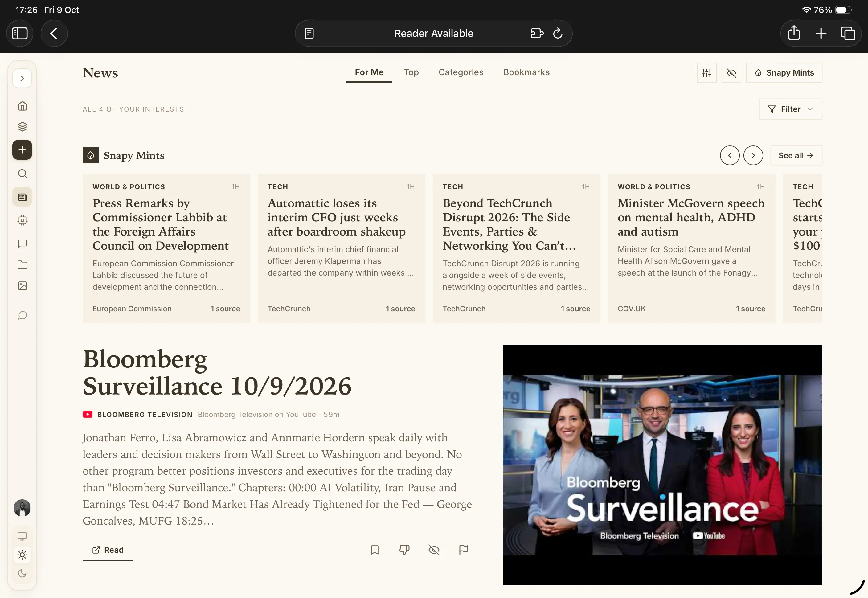Image resolution: width=868 pixels, height=598 pixels.
Task: Open the round chat bubble icon in sidebar
Action: tap(23, 315)
